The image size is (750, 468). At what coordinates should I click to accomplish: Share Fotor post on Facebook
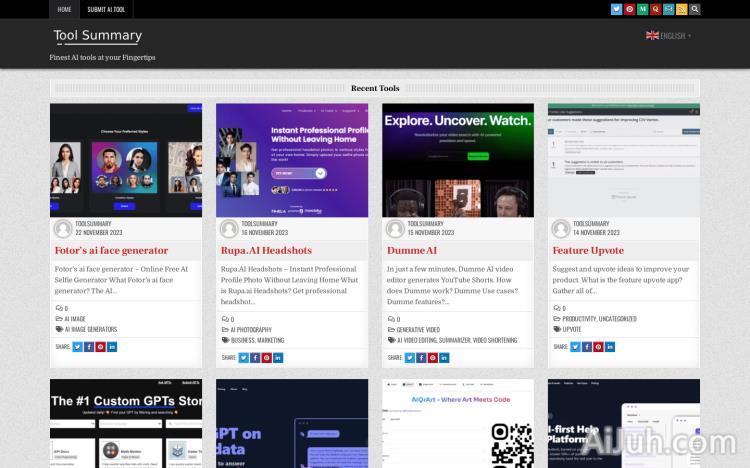(x=89, y=347)
